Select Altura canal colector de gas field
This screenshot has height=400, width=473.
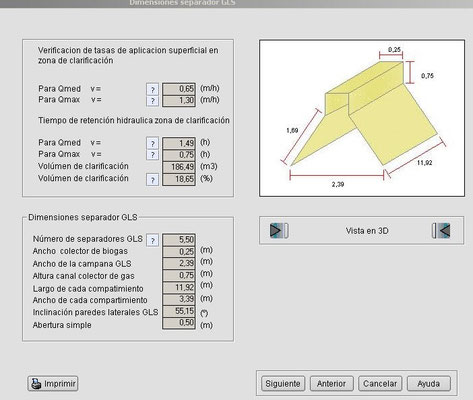[x=179, y=275]
